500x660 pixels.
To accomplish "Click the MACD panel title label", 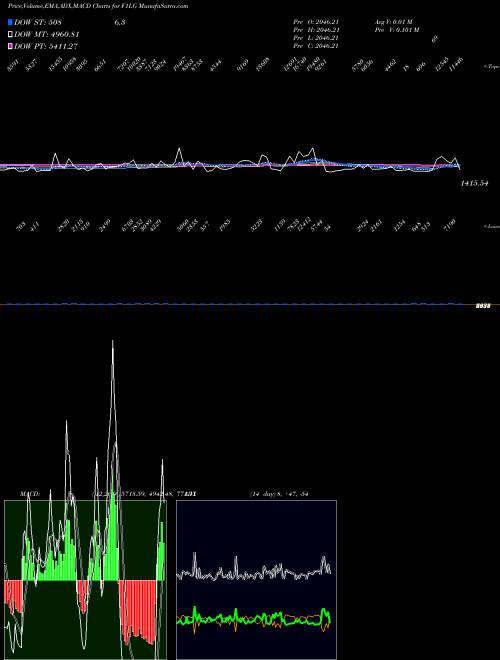I will tap(29, 494).
